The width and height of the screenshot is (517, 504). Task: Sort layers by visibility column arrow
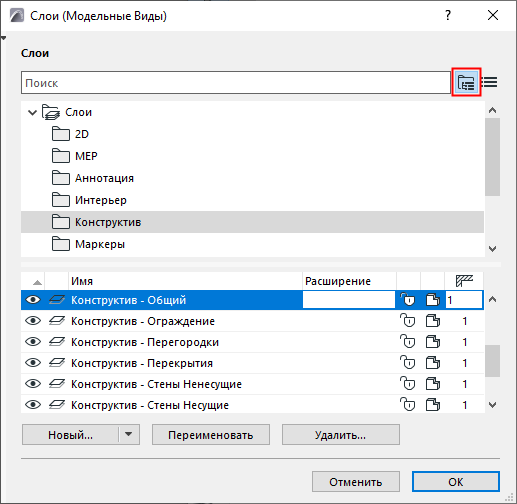tap(37, 283)
